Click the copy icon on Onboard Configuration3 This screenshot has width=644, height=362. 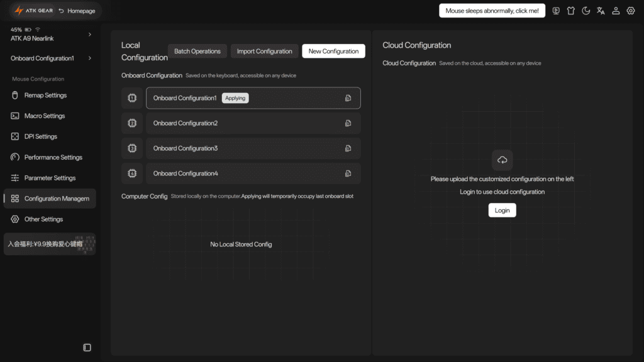tap(348, 148)
